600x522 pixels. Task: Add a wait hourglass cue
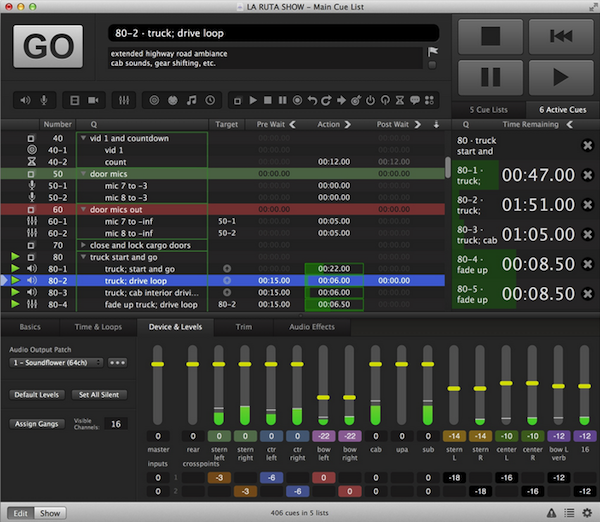point(400,100)
